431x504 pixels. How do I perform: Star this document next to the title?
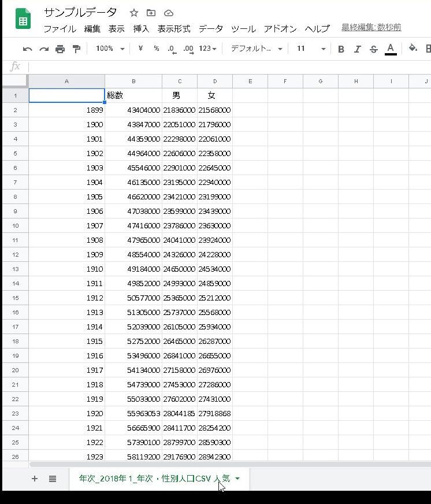[134, 13]
